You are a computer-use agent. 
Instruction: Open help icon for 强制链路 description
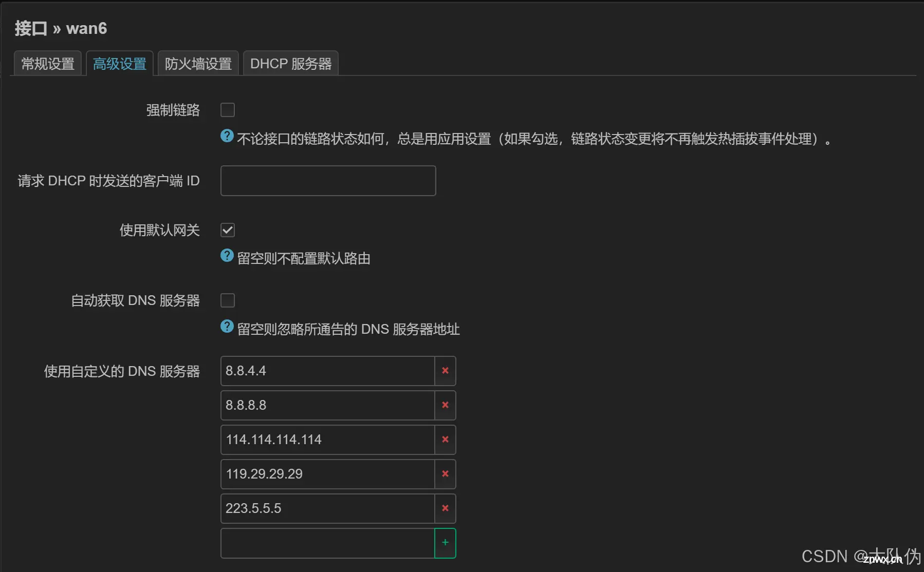point(227,136)
